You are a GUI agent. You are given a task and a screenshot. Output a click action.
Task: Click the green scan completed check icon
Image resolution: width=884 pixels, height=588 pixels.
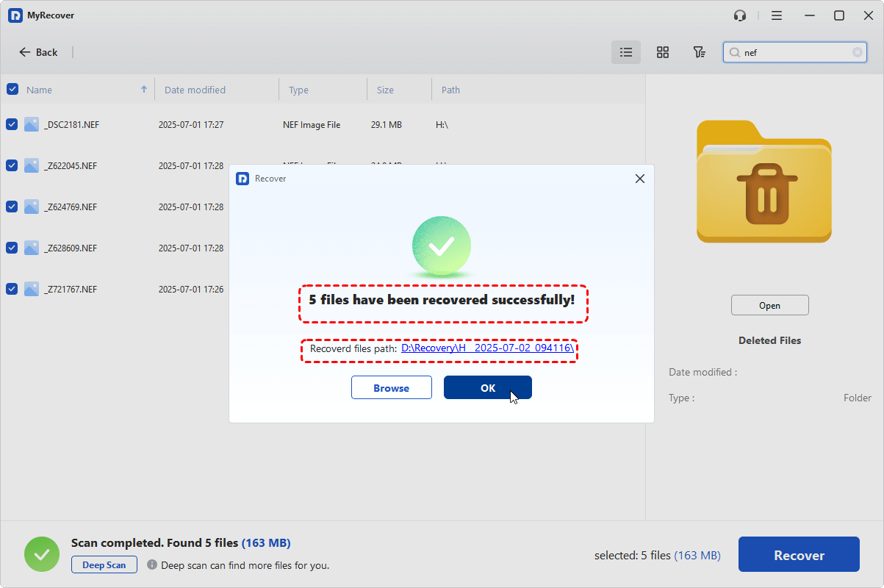coord(42,554)
